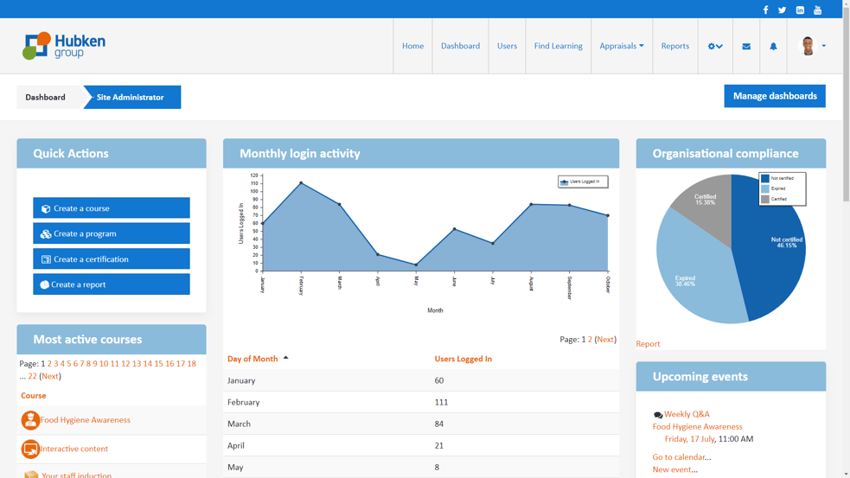The width and height of the screenshot is (850, 478).
Task: Open Interactive content course link
Action: click(x=74, y=449)
